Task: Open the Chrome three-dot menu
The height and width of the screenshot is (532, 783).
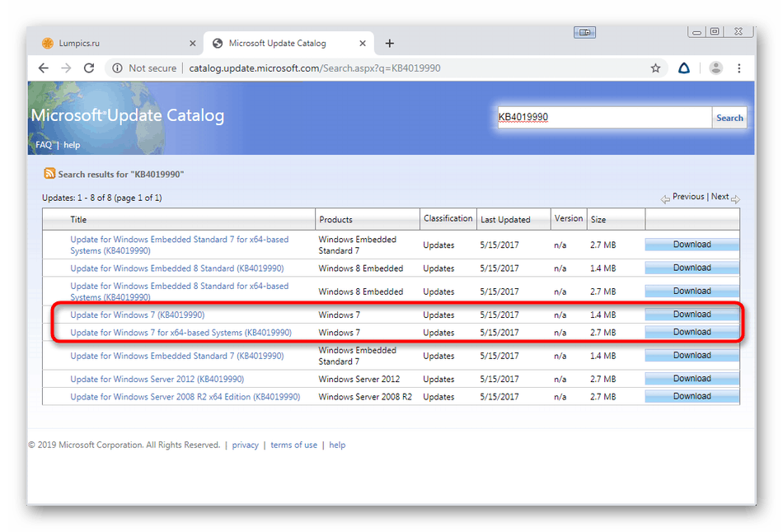Action: (x=739, y=68)
